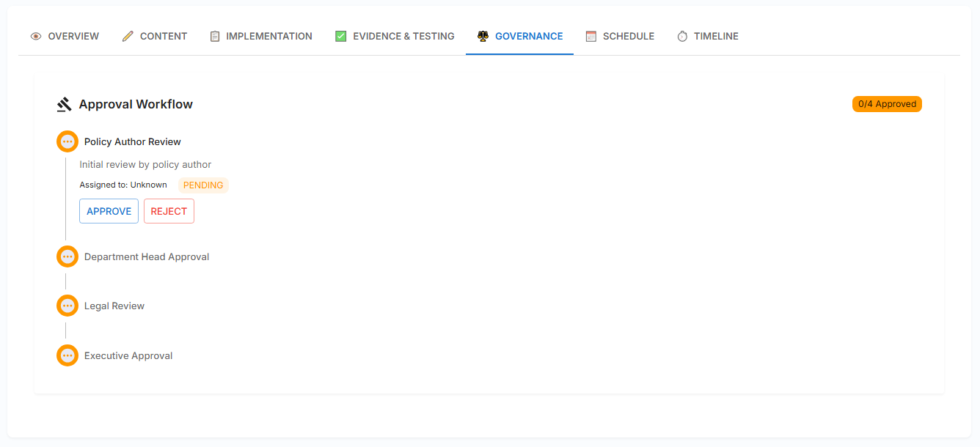This screenshot has height=447, width=980.
Task: Click the 0/4 Approved progress badge
Action: click(x=887, y=104)
